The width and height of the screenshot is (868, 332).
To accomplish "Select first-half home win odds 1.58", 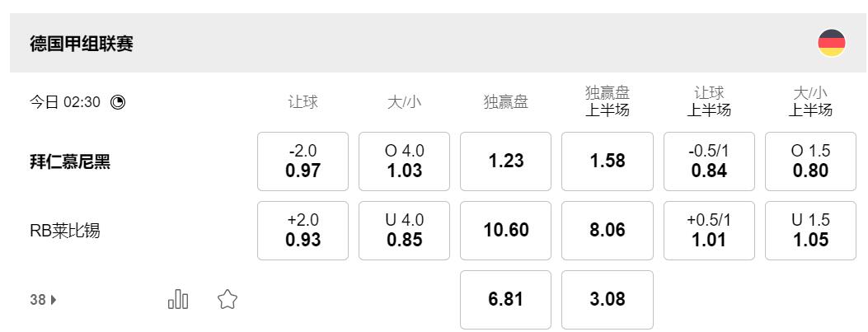I will [608, 161].
